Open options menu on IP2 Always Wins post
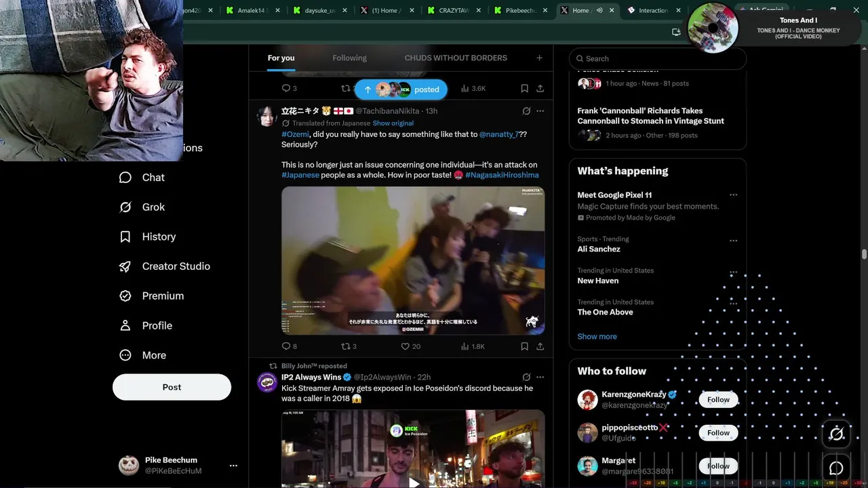The image size is (868, 488). tap(540, 377)
